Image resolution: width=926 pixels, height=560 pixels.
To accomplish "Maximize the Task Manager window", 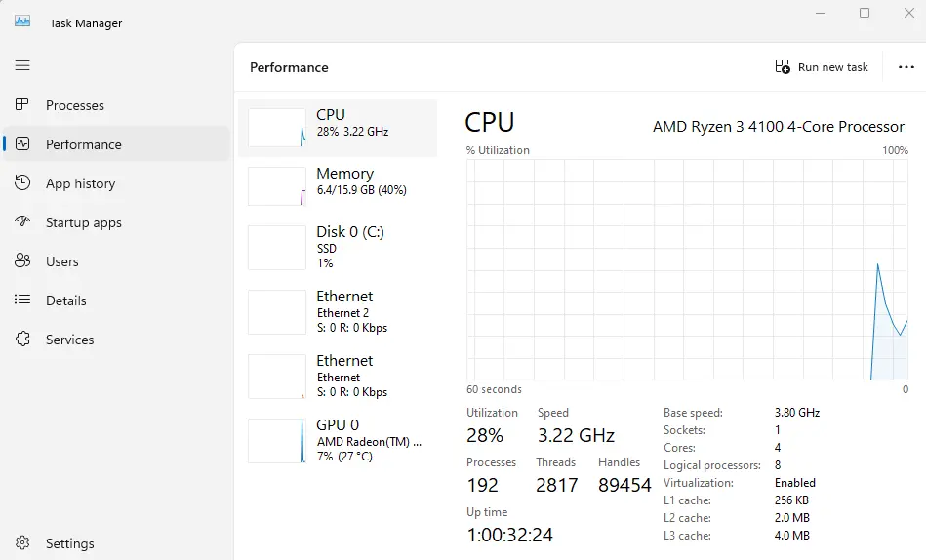I will (x=865, y=13).
